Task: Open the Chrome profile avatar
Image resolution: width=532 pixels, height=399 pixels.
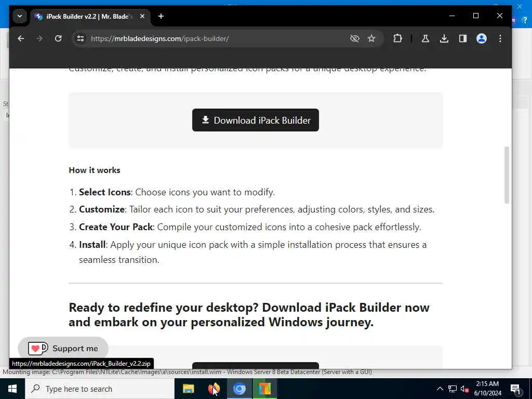Action: (x=482, y=38)
